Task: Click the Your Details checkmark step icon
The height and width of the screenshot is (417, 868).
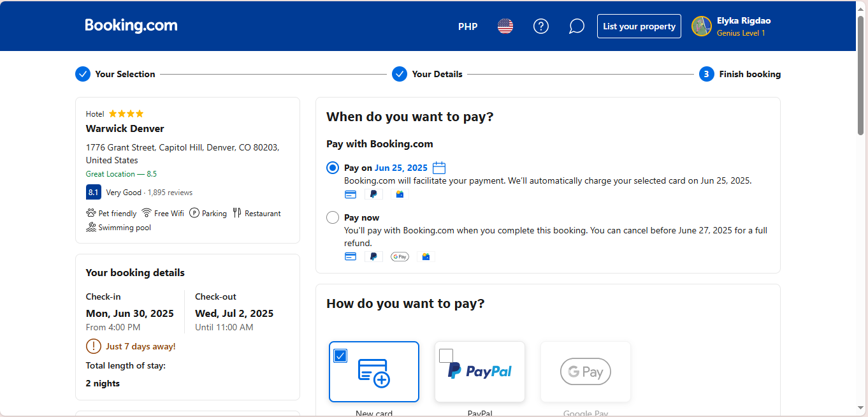Action: [x=400, y=74]
